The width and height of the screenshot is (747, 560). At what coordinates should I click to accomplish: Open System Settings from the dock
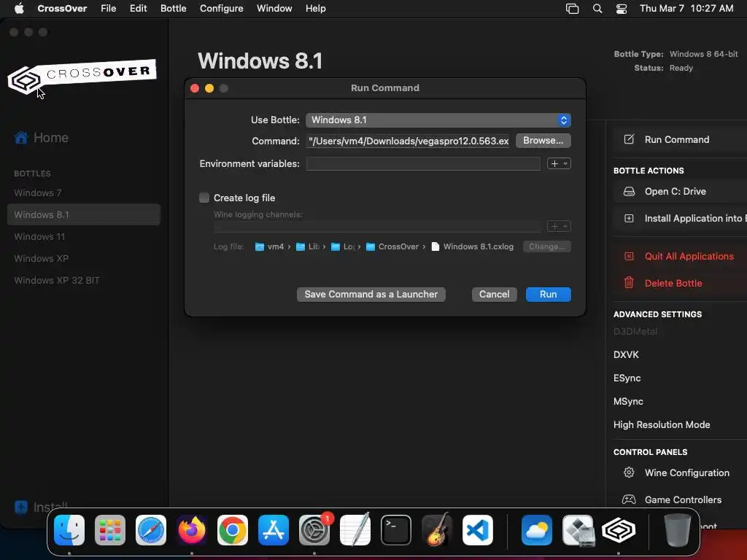click(314, 530)
